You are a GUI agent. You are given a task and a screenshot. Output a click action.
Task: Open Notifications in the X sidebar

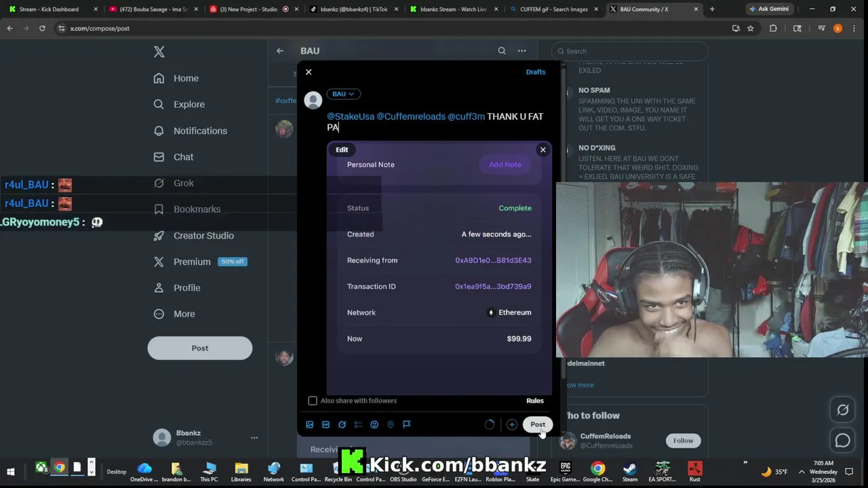click(x=191, y=131)
